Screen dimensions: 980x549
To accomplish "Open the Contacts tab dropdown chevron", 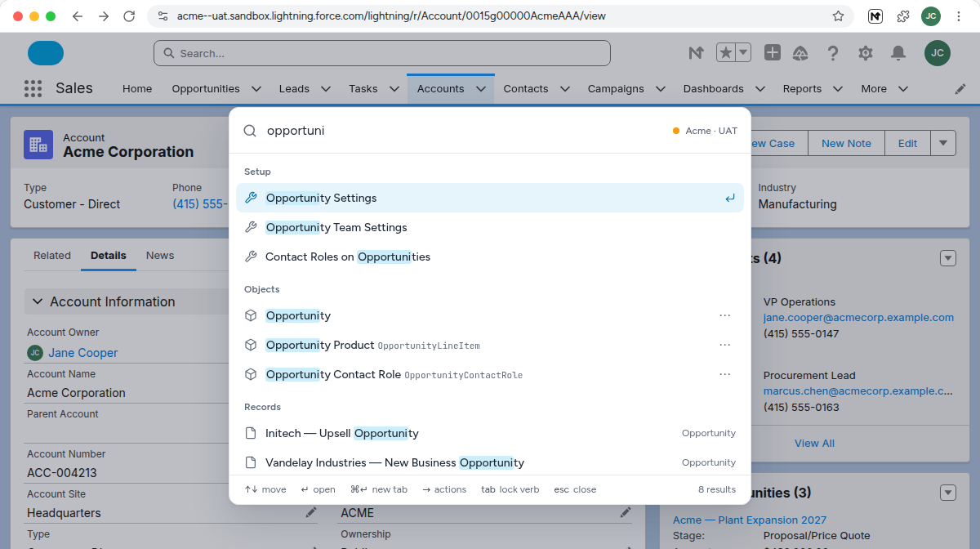I will pos(564,88).
